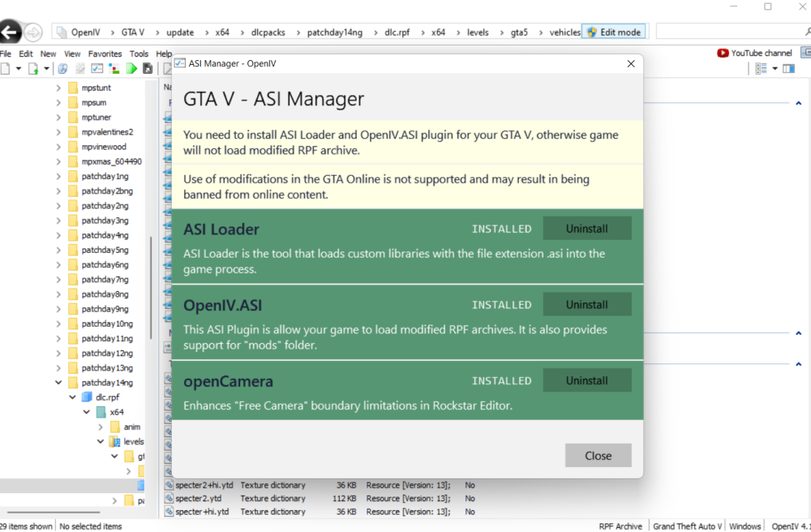Click the folder tree vertical scrollbar

point(151,287)
